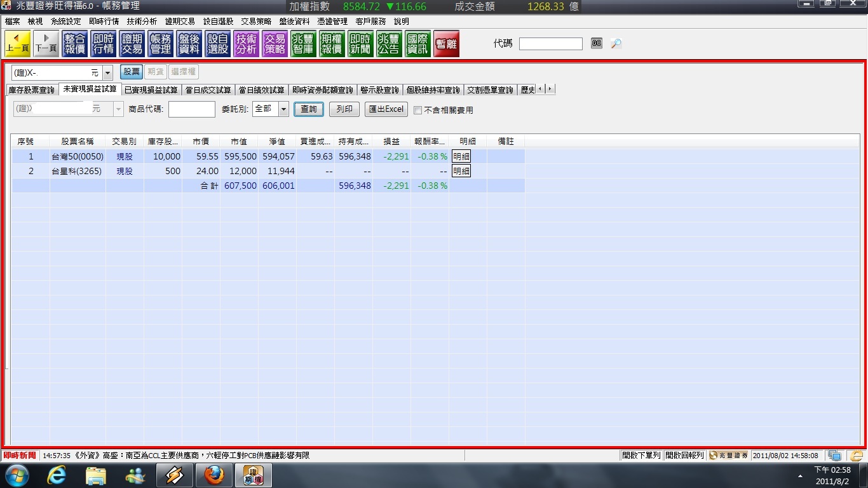Open the green 國際資訊 toolbar icon

tap(417, 44)
